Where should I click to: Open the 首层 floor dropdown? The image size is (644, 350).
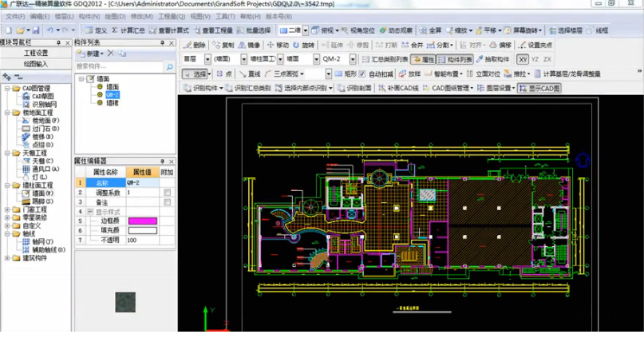[x=207, y=59]
